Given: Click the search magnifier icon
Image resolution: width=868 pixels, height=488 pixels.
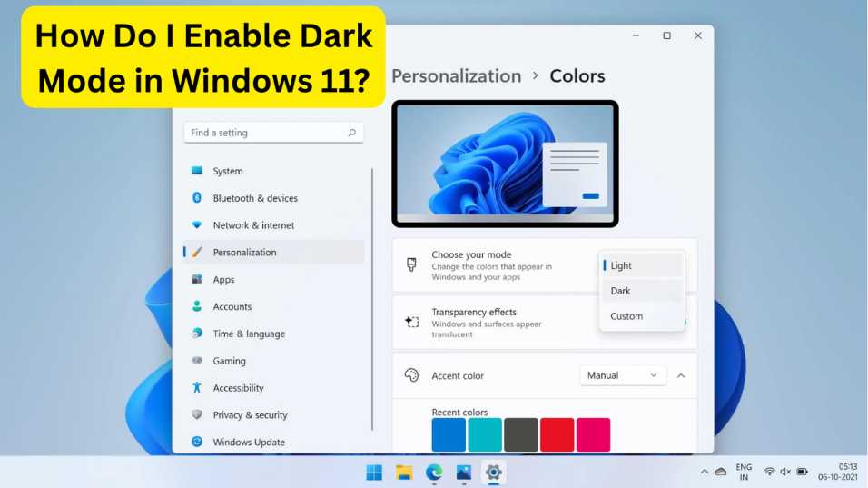Looking at the screenshot, I should [x=352, y=133].
